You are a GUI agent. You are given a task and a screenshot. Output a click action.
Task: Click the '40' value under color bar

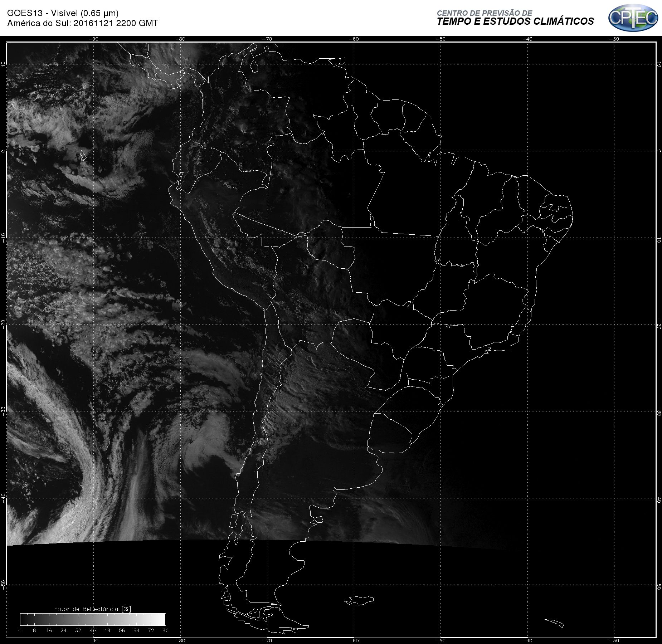[93, 630]
